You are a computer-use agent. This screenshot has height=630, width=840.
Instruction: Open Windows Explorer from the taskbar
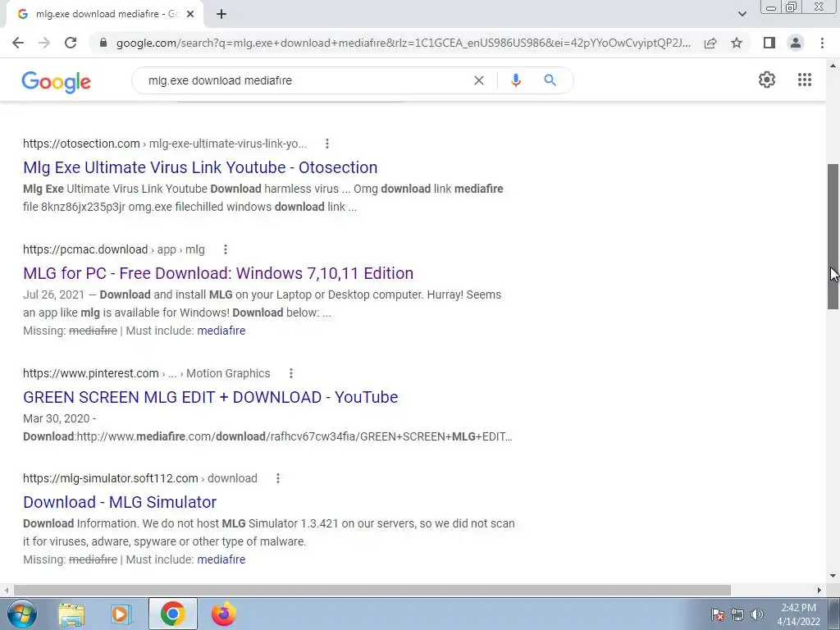click(x=71, y=614)
